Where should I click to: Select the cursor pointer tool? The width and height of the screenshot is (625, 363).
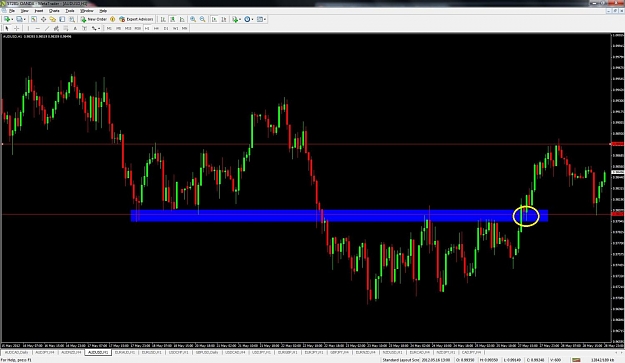click(7, 28)
